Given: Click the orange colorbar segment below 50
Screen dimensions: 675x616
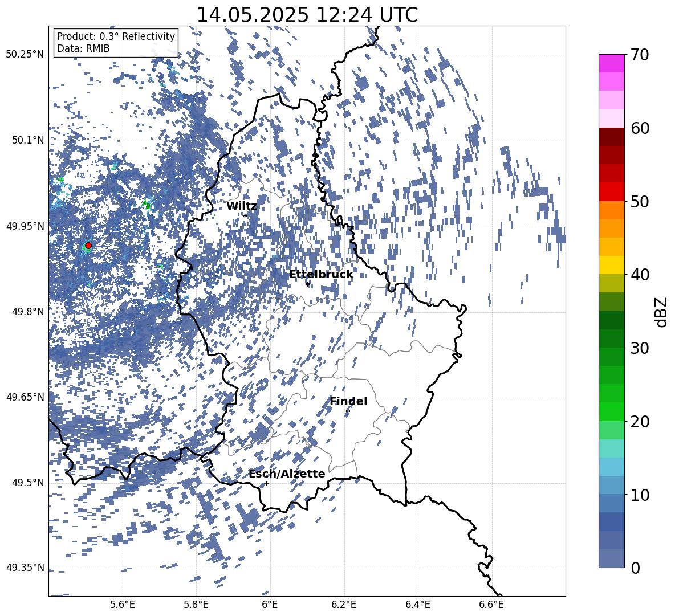Looking at the screenshot, I should pos(611,210).
